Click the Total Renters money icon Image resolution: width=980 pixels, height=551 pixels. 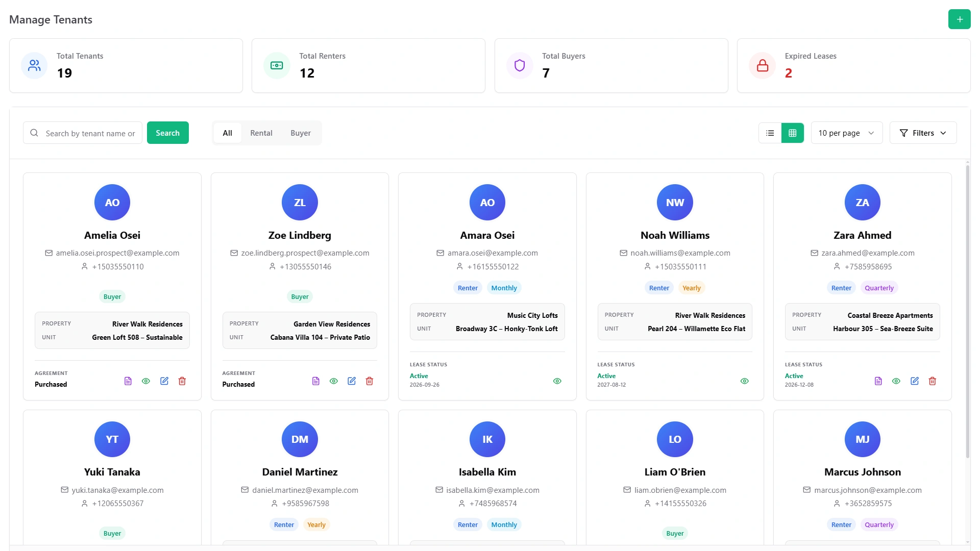click(277, 65)
